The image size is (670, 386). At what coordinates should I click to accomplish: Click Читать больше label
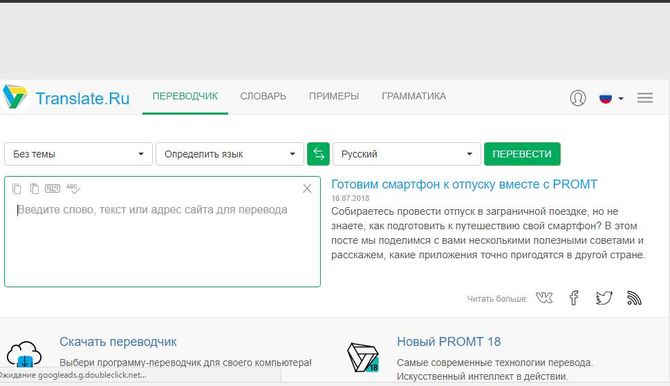pos(497,299)
